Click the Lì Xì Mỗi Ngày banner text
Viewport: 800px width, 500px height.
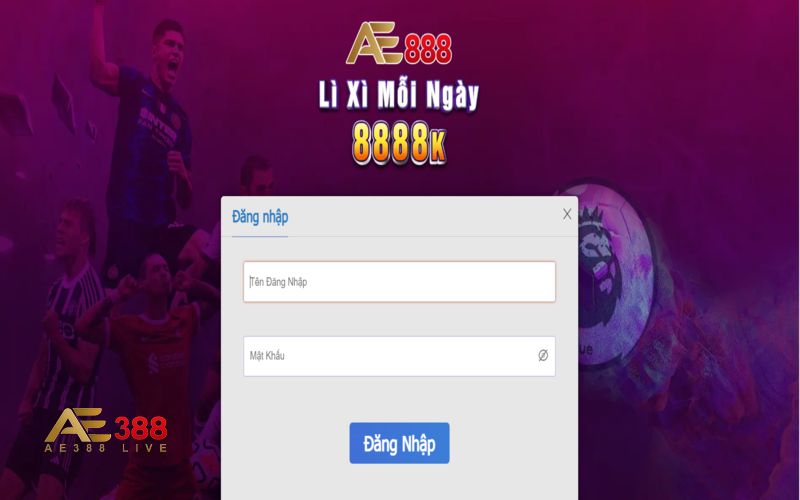[399, 95]
